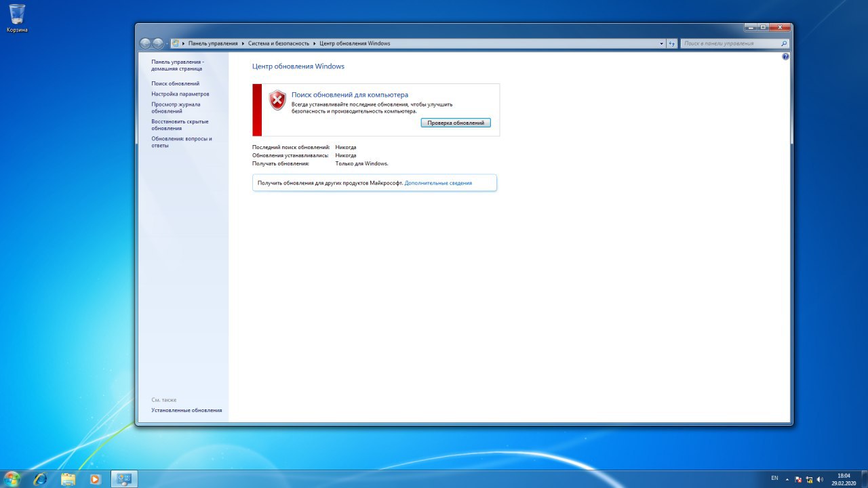868x488 pixels.
Task: Launch Internet Explorer from taskbar
Action: [41, 479]
